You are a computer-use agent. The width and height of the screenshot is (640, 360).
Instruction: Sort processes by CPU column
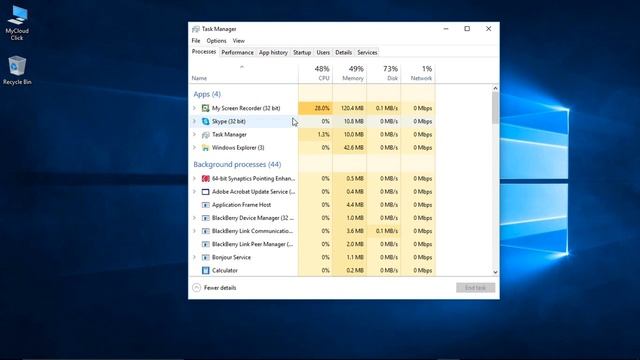(x=316, y=73)
